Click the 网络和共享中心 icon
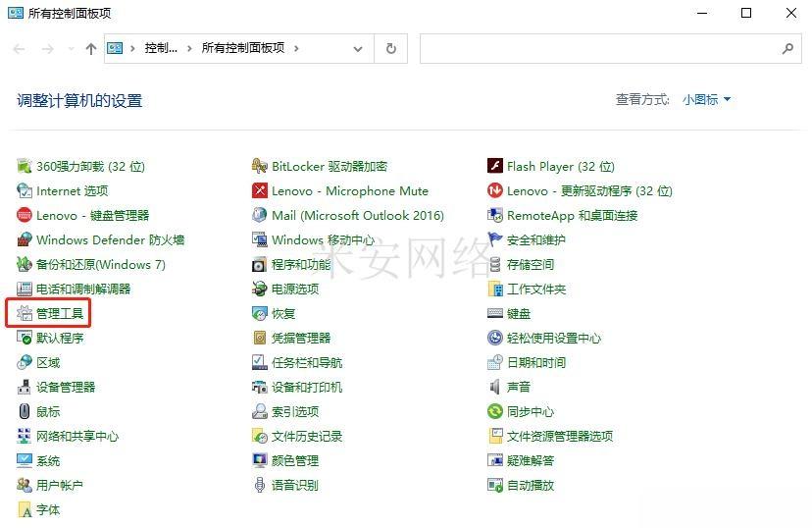 click(25, 436)
